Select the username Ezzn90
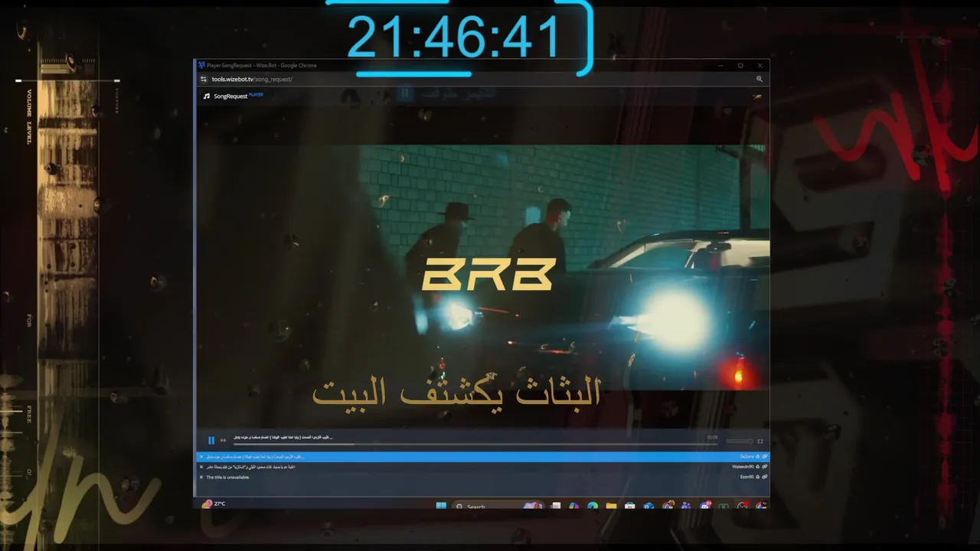 click(x=747, y=477)
